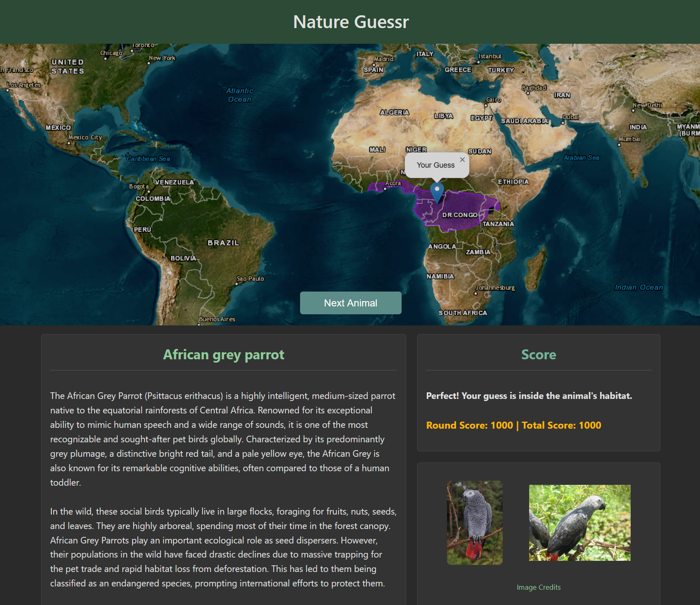Viewport: 700px width, 605px height.
Task: Click the Chicago city label
Action: tap(111, 53)
